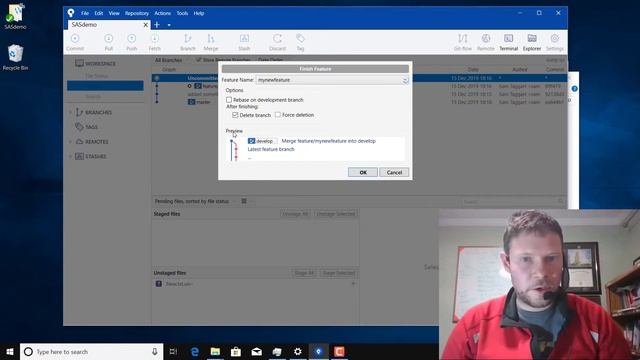Select the TAGS sidebar section
Screen dimensions: 640x360
(x=91, y=127)
